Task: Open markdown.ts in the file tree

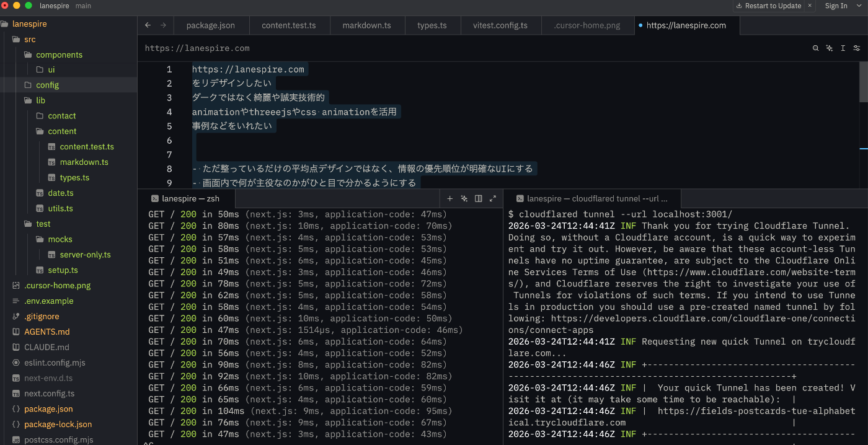Action: point(84,162)
